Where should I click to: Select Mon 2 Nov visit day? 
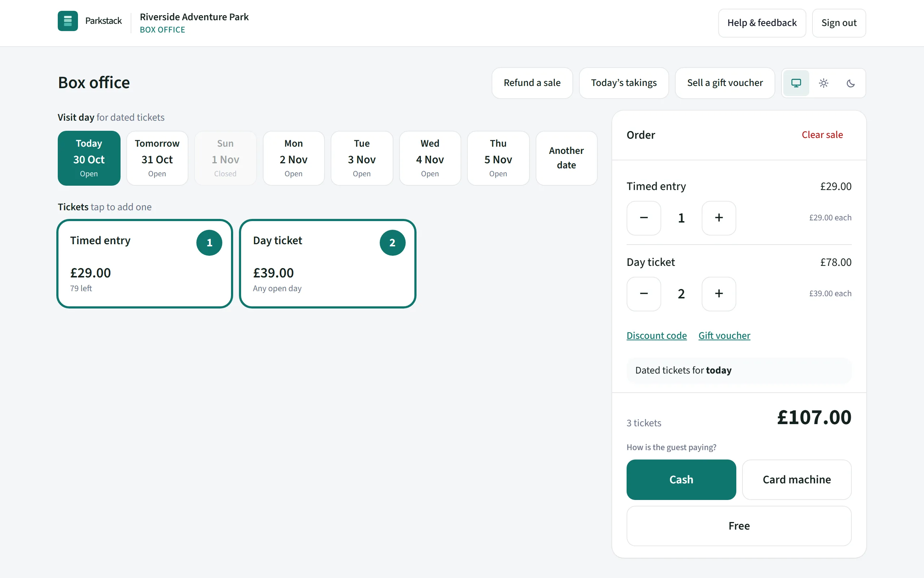[293, 158]
